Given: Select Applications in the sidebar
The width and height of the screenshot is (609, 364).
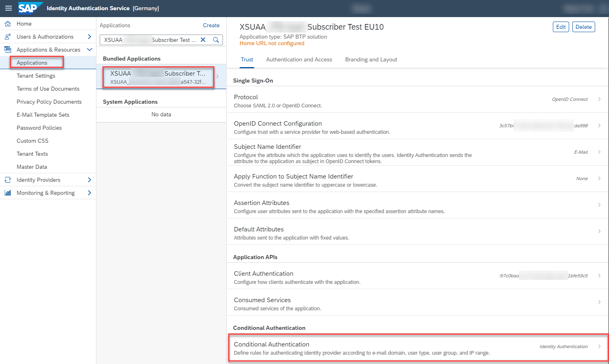Looking at the screenshot, I should 48,63.
